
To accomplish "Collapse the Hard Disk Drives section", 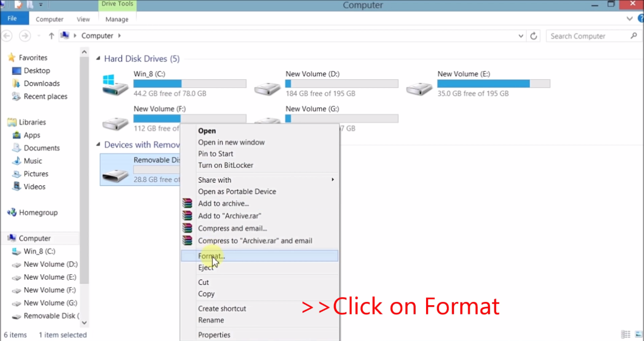I will 97,58.
